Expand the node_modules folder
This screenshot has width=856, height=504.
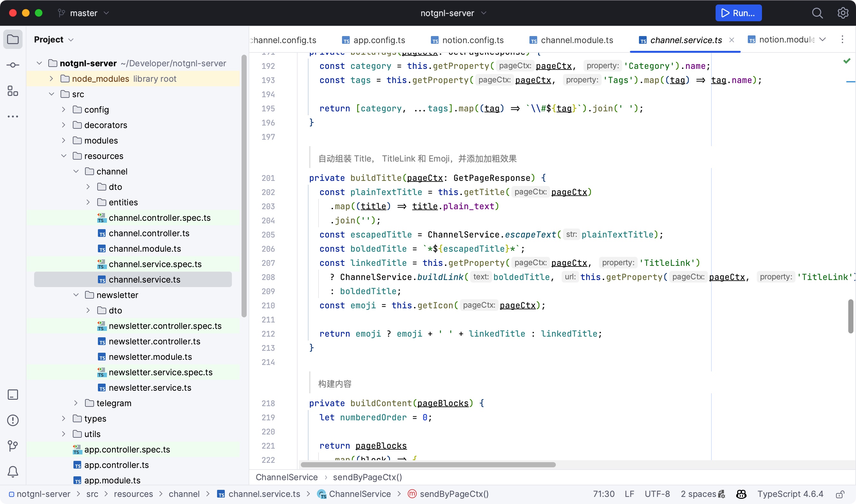(52, 79)
